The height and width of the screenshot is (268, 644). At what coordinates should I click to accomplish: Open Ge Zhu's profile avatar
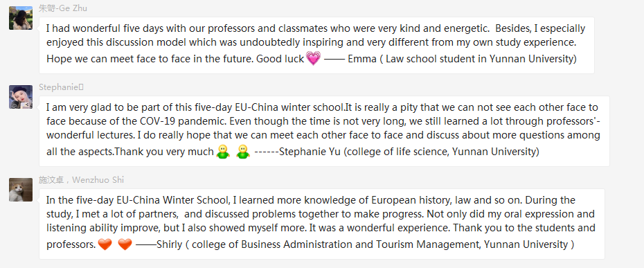click(21, 18)
